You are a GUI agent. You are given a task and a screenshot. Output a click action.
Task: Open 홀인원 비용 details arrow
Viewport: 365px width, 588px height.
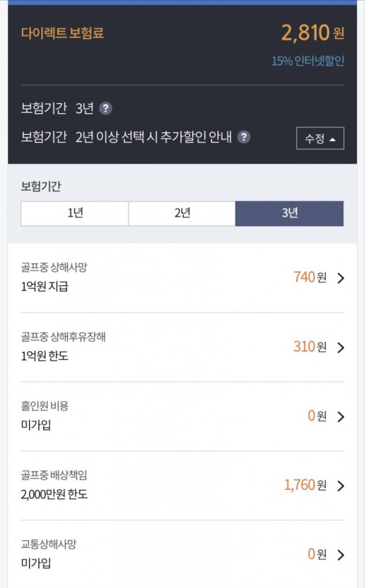point(341,417)
